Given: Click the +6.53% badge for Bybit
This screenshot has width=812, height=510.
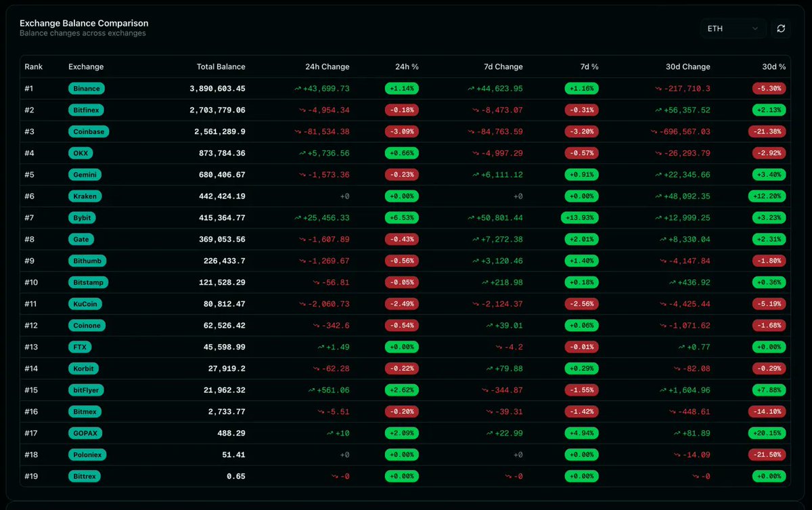Looking at the screenshot, I should pyautogui.click(x=402, y=218).
